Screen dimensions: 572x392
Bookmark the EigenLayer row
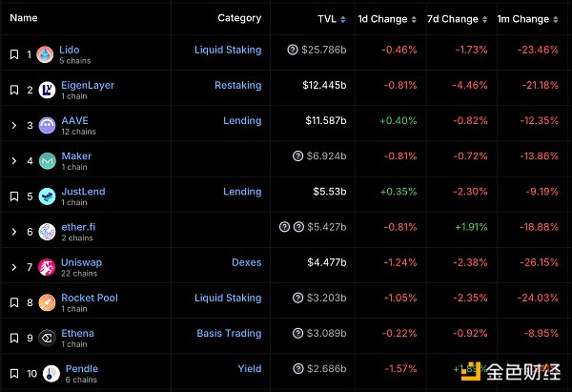point(14,90)
